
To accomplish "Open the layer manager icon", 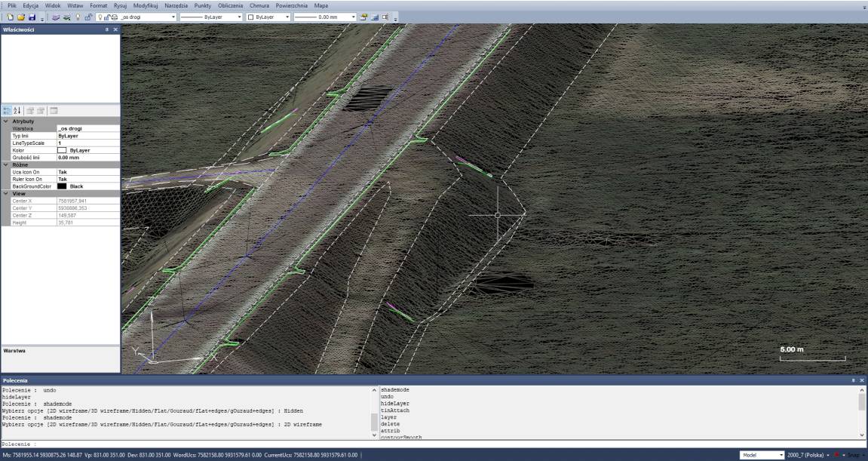I will [x=56, y=17].
